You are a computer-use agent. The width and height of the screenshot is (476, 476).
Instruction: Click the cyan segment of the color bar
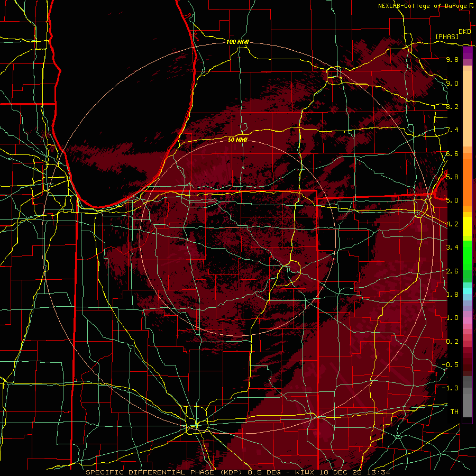click(467, 291)
